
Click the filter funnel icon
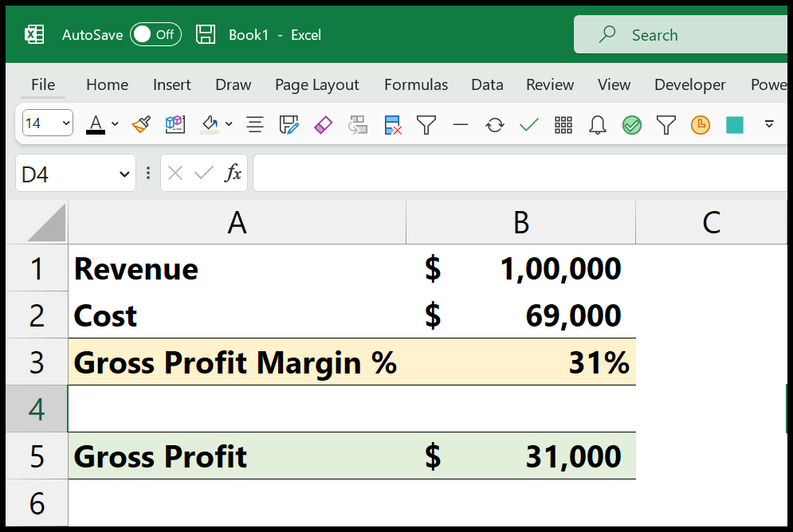(x=426, y=124)
